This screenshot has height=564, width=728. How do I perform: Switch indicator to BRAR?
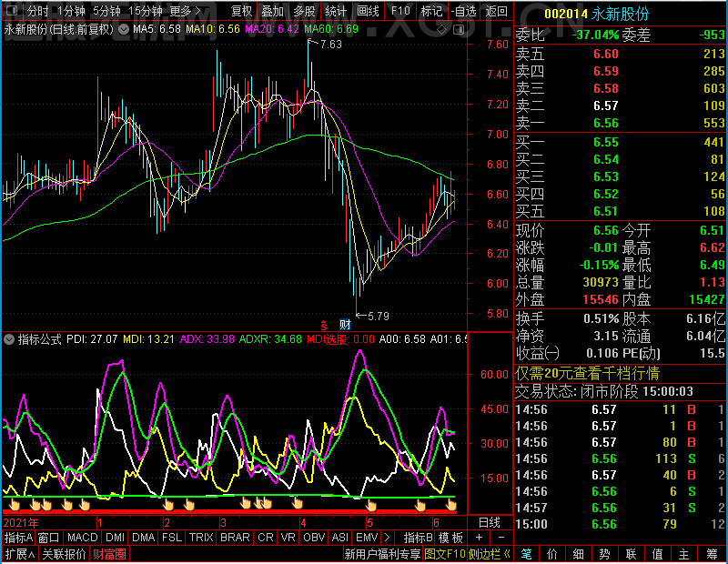(x=235, y=538)
